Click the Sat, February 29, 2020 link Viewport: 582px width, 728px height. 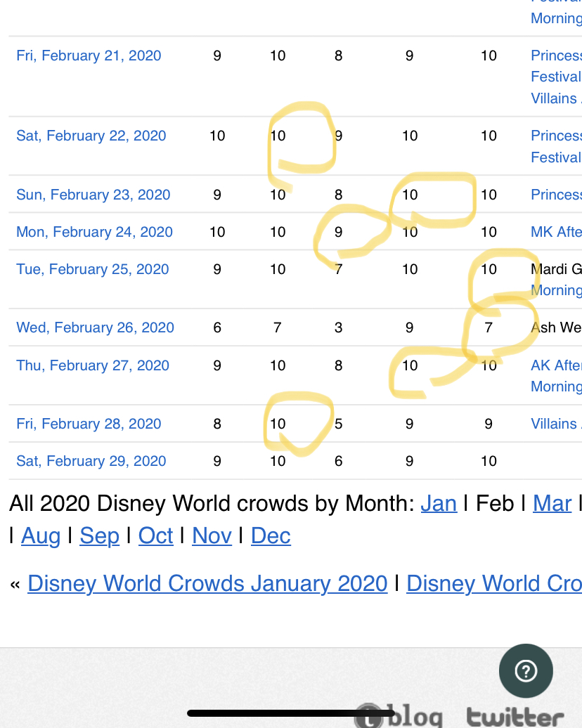point(91,461)
